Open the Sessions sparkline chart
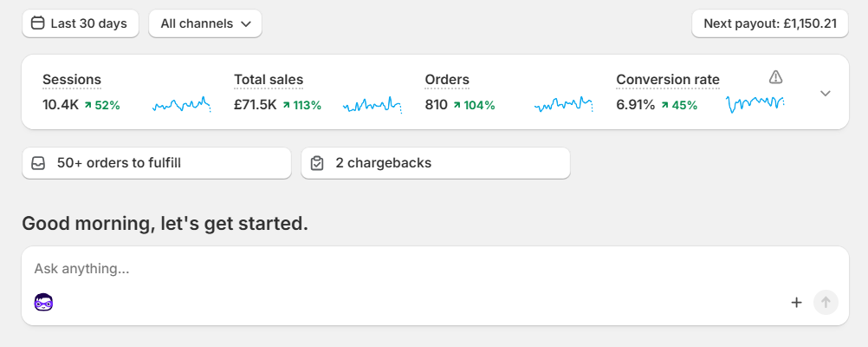This screenshot has height=347, width=868. [x=182, y=105]
